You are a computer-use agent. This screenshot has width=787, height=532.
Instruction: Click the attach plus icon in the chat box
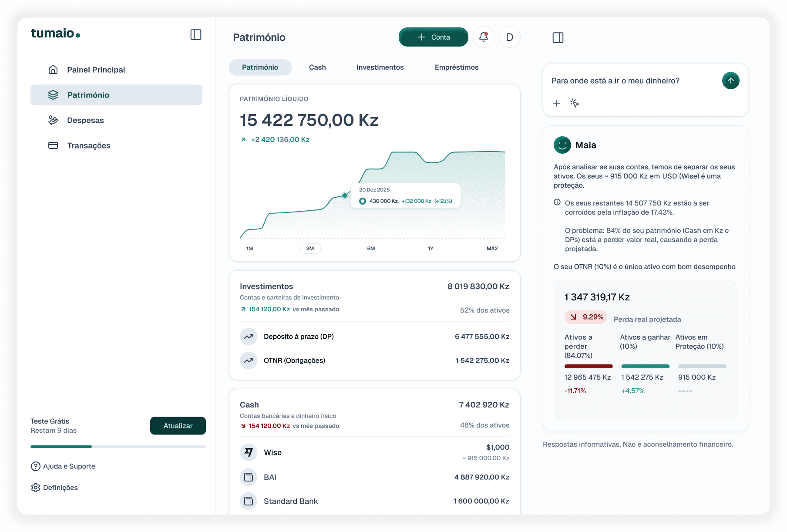[x=556, y=103]
